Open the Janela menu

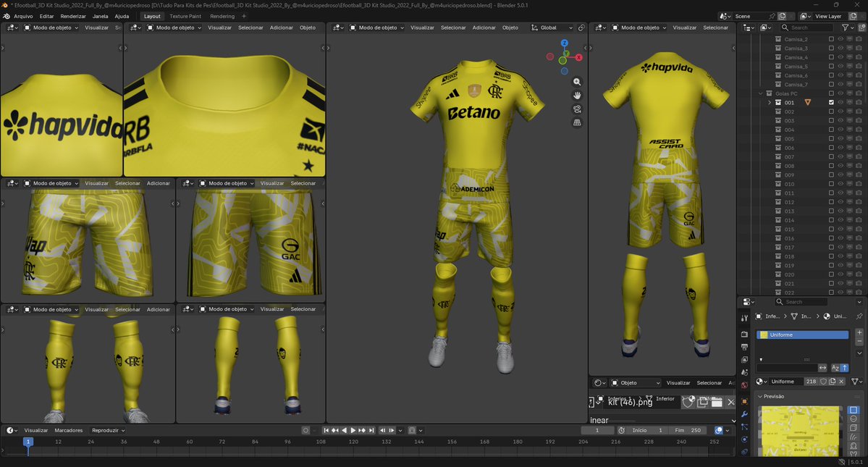[x=100, y=16]
